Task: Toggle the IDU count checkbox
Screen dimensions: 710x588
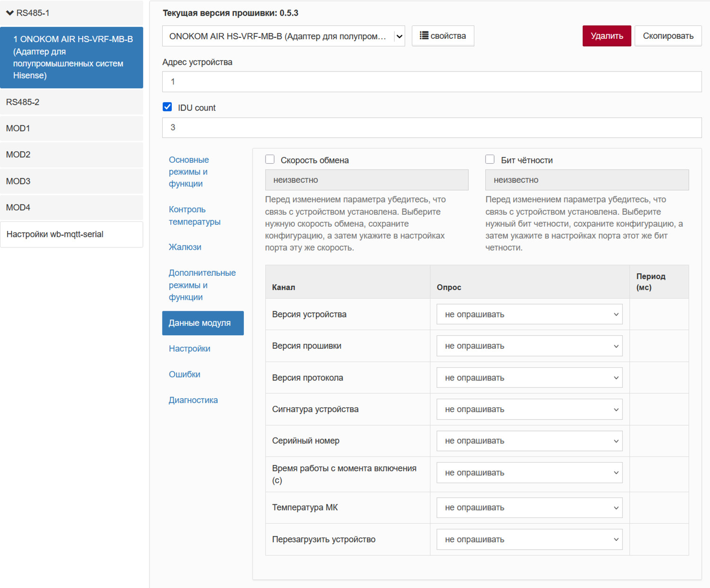Action: [x=168, y=107]
